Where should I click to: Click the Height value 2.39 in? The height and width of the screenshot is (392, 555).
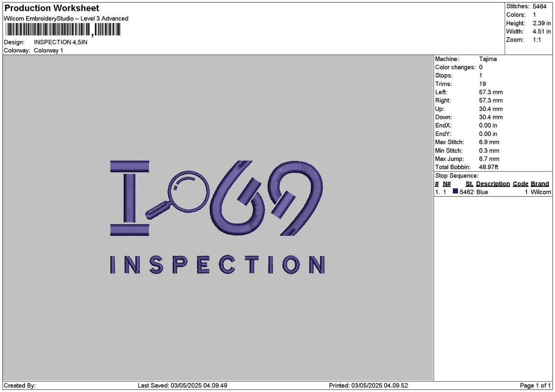coord(542,23)
